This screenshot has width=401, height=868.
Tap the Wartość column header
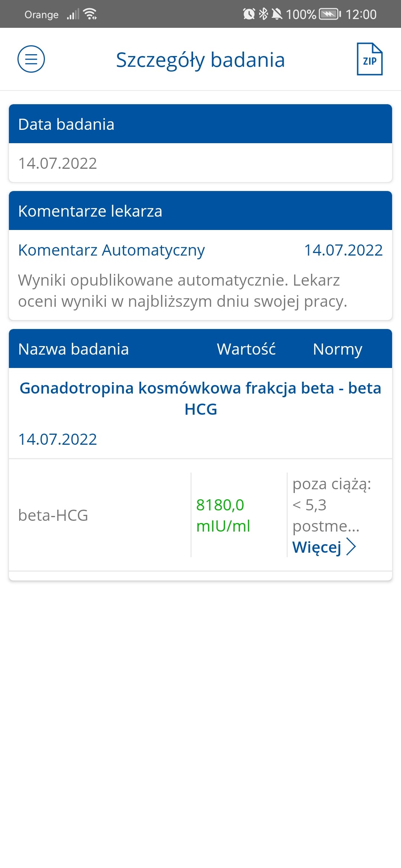point(246,349)
